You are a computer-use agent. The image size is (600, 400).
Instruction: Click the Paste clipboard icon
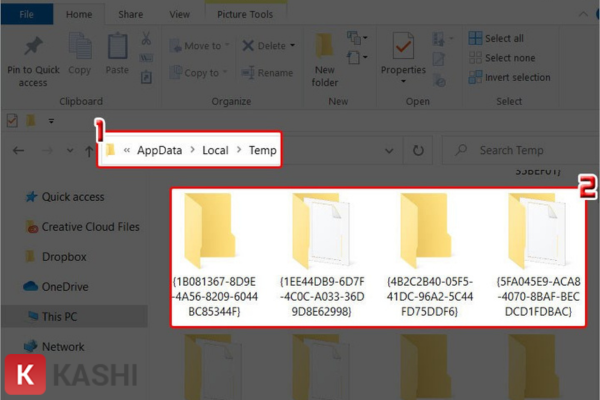[117, 46]
